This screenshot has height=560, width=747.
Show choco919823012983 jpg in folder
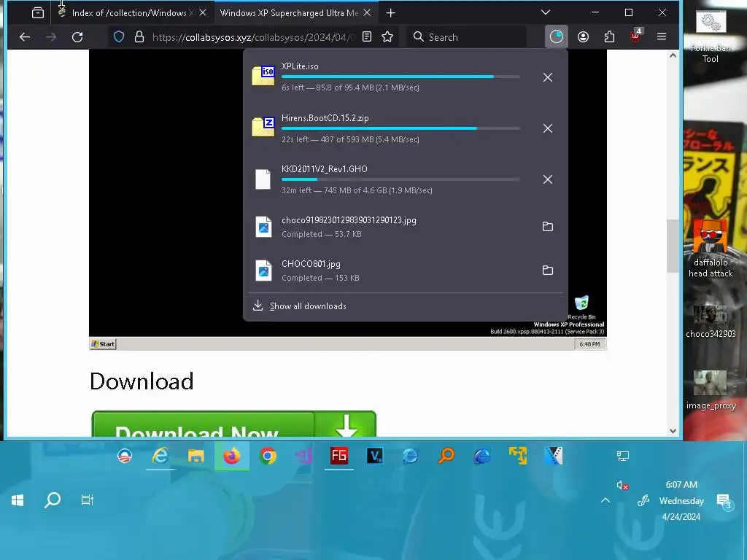tap(548, 227)
